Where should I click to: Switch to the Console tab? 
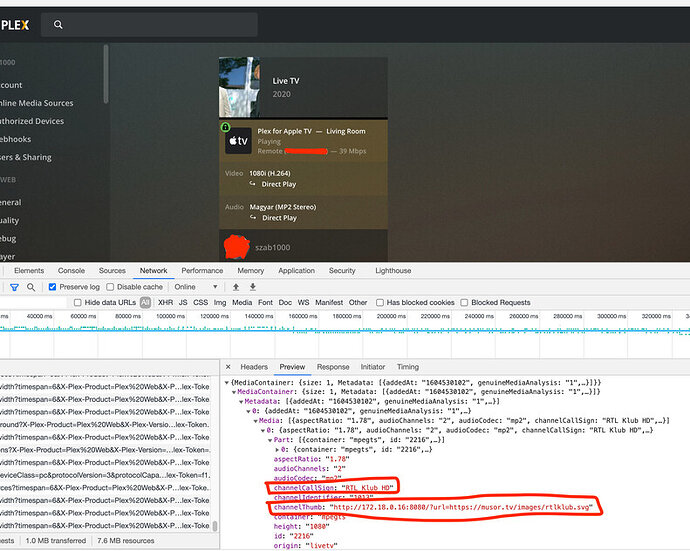coord(71,271)
